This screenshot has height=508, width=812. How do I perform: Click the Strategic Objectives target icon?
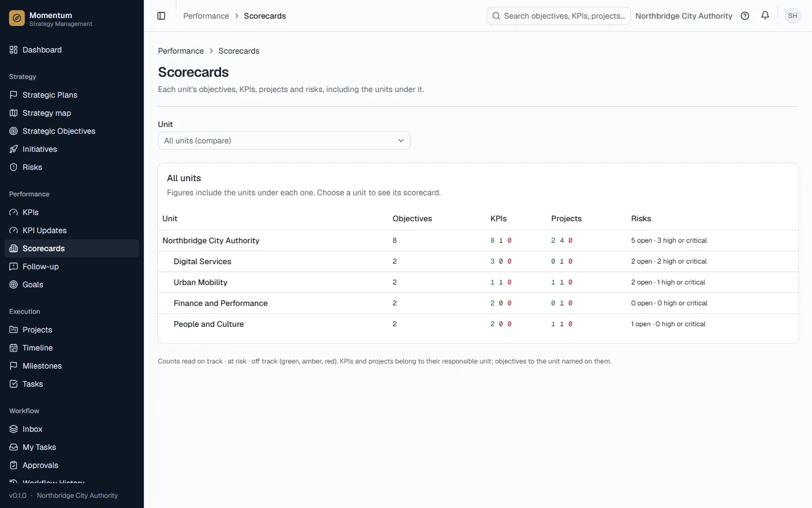coord(14,131)
